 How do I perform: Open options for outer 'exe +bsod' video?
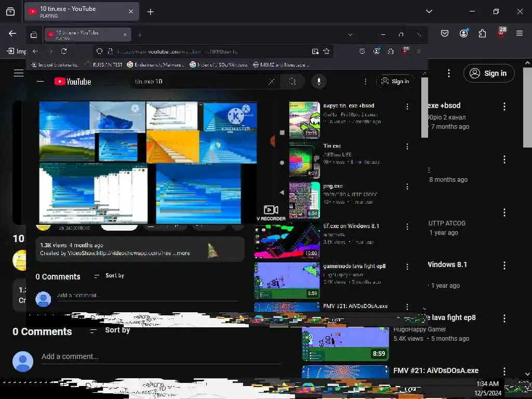(504, 107)
